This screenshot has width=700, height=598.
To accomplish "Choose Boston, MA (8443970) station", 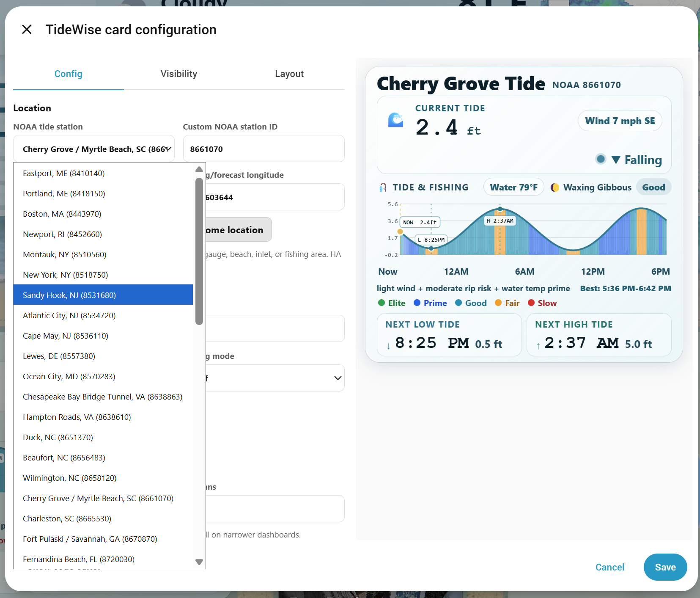I will pyautogui.click(x=103, y=214).
